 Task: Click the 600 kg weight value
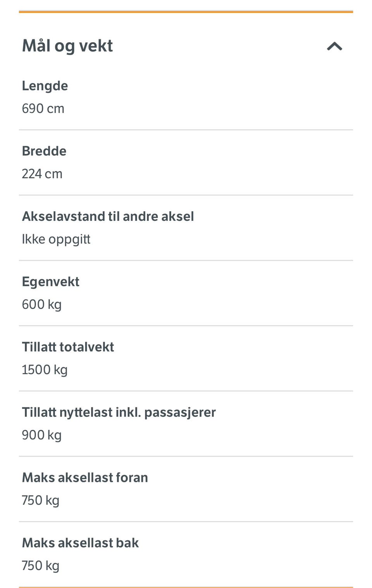[41, 304]
